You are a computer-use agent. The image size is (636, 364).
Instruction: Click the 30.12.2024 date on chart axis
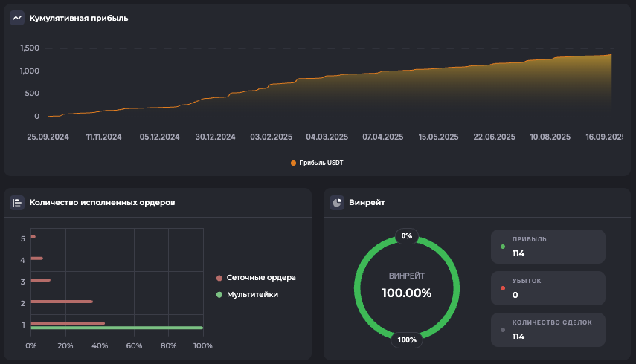216,137
